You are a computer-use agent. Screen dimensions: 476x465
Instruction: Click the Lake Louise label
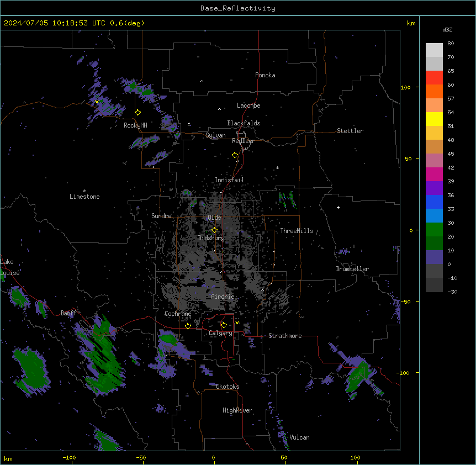10,267
